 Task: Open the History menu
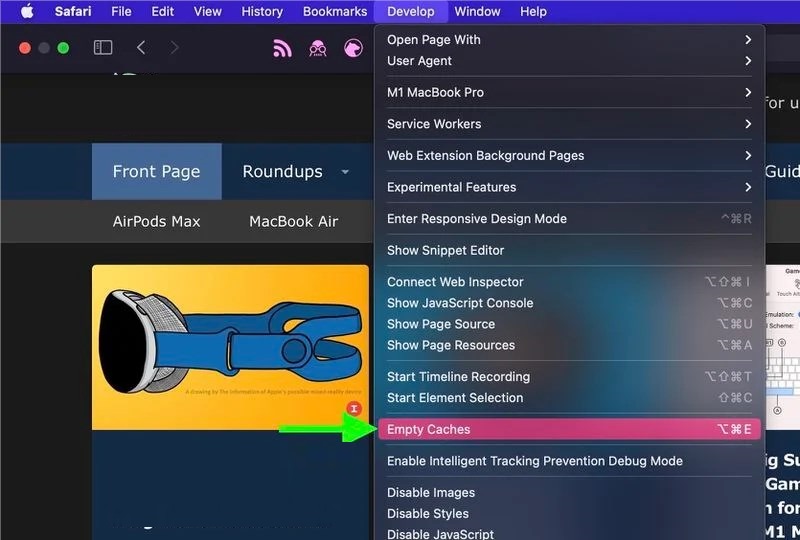tap(262, 11)
